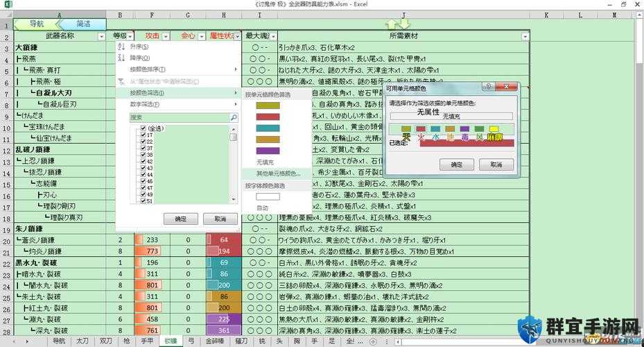Pick the red swatch in filter color submenu
The height and width of the screenshot is (347, 644).
tap(268, 117)
